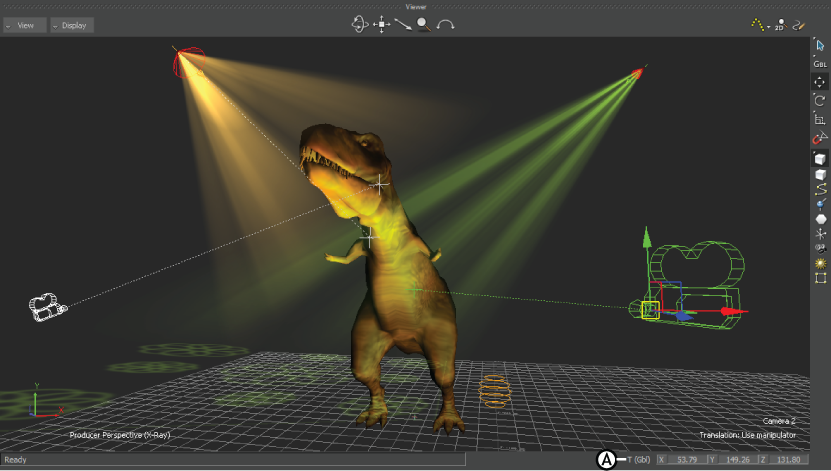Click the magnifier zoom view icon
This screenshot has height=471, width=831.
[x=424, y=24]
